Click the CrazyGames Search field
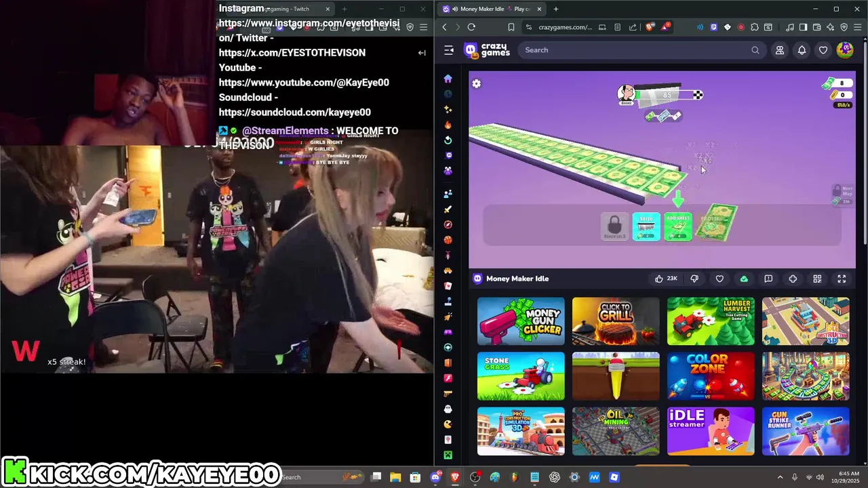This screenshot has width=868, height=488. pyautogui.click(x=641, y=50)
